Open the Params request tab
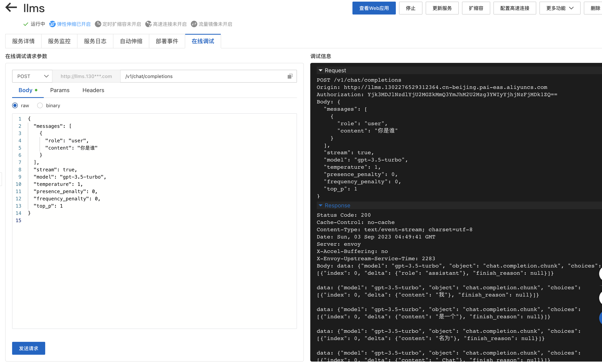The image size is (602, 364). (x=60, y=90)
